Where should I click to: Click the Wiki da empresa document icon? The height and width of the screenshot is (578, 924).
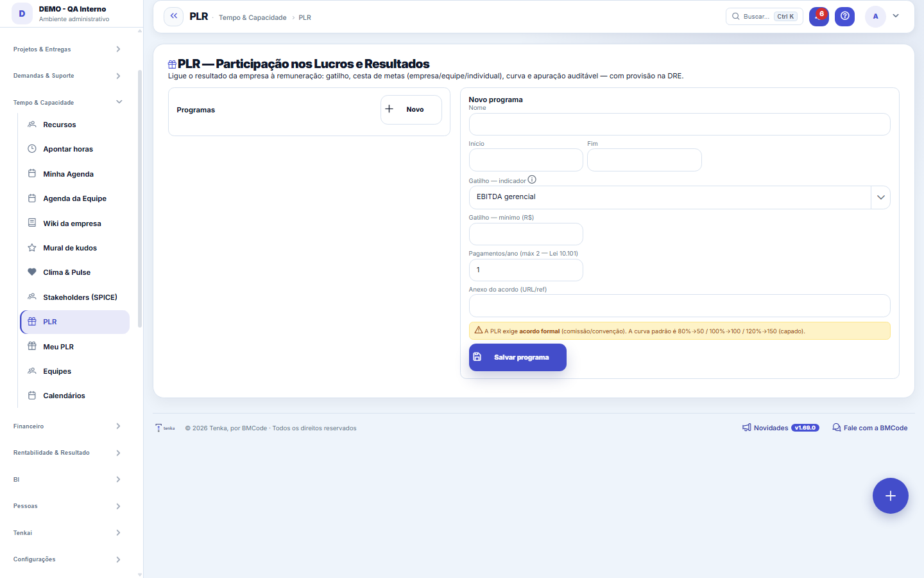pos(32,223)
